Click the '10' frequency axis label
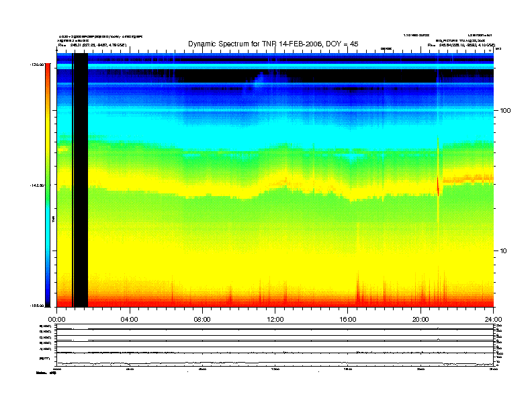The width and height of the screenshot is (532, 411). (503, 251)
